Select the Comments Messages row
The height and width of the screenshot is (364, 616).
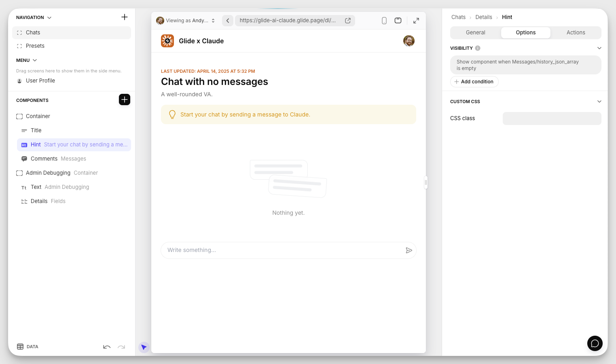(x=74, y=159)
